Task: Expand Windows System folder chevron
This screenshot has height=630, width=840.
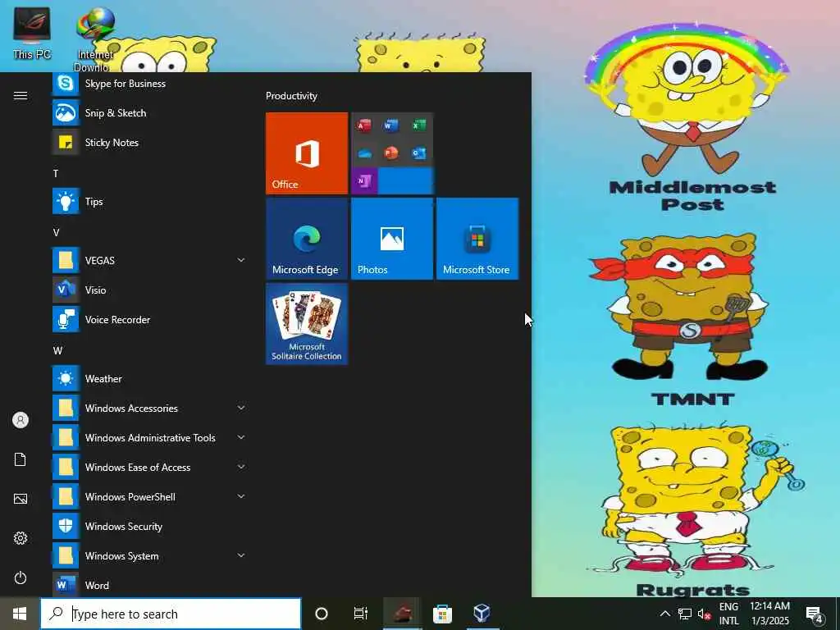Action: point(241,555)
